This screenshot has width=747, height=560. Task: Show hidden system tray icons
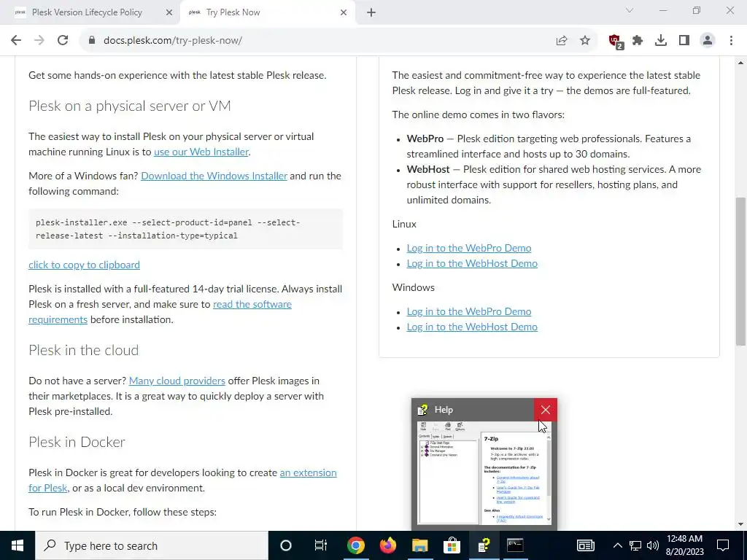click(617, 545)
